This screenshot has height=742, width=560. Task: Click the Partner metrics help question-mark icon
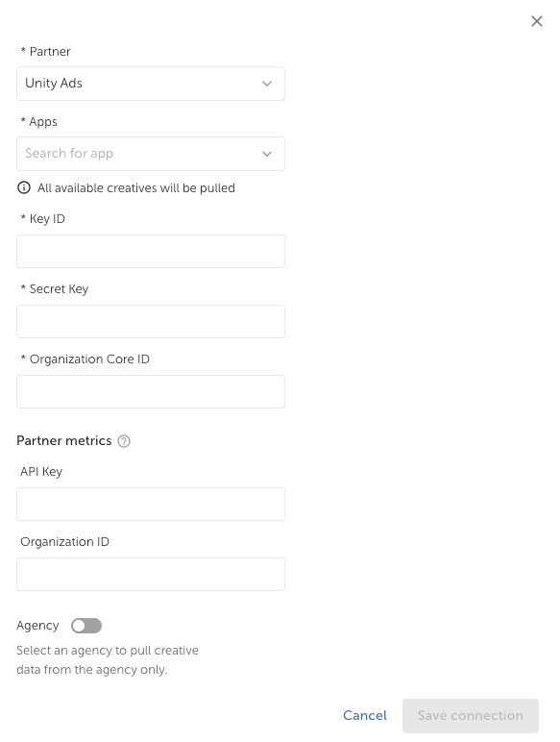coord(124,441)
